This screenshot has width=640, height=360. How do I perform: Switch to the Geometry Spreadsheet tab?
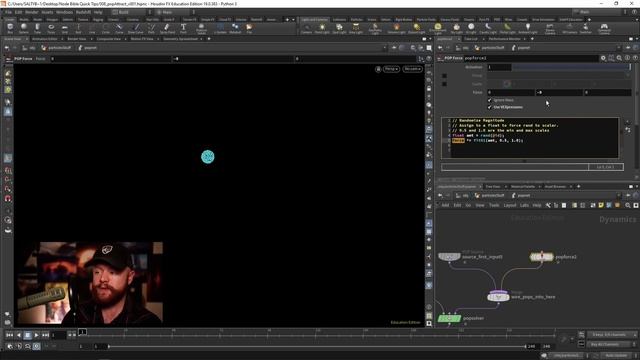(x=180, y=39)
